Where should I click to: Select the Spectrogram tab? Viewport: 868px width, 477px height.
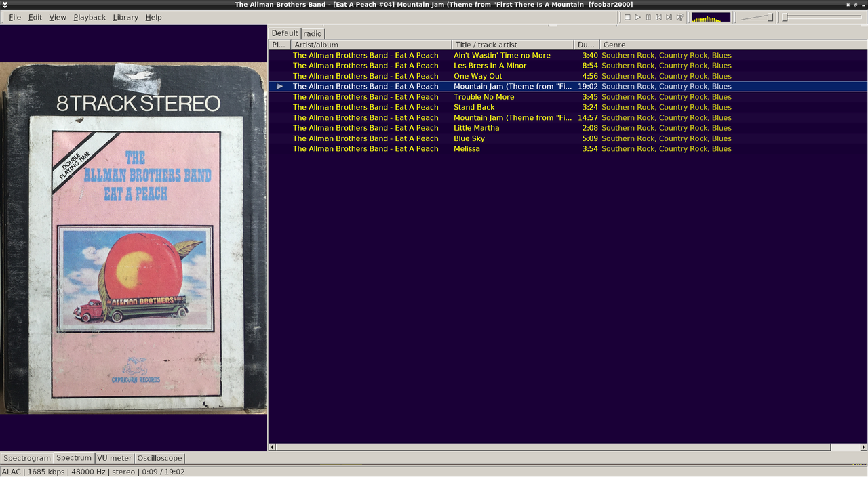(x=27, y=458)
